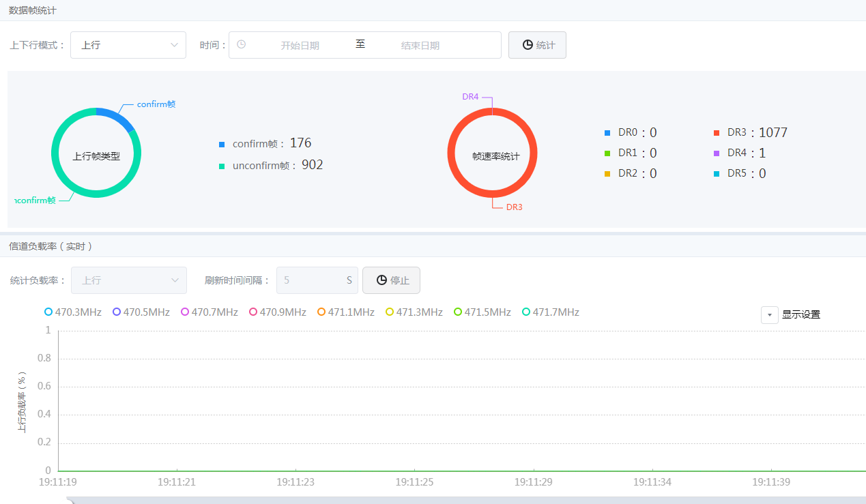This screenshot has width=866, height=504.
Task: Click the 刷新时间间隔 input showing 5
Action: click(x=317, y=280)
